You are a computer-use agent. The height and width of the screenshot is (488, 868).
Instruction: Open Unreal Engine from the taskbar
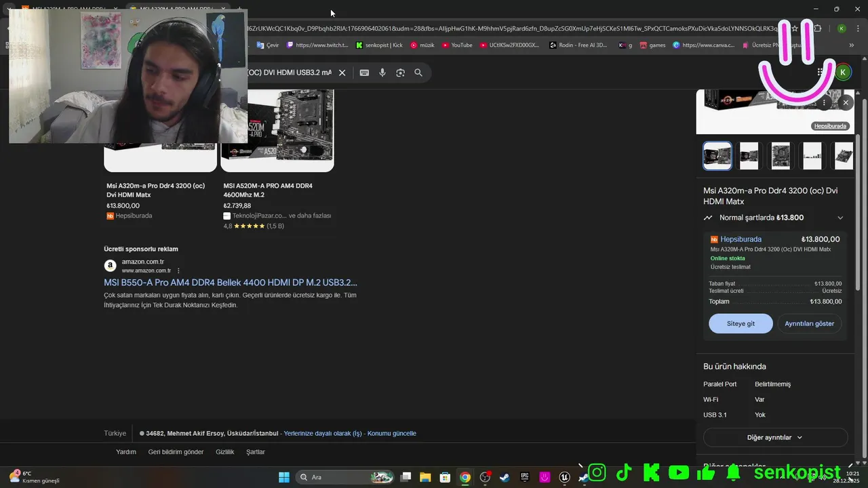tap(564, 477)
